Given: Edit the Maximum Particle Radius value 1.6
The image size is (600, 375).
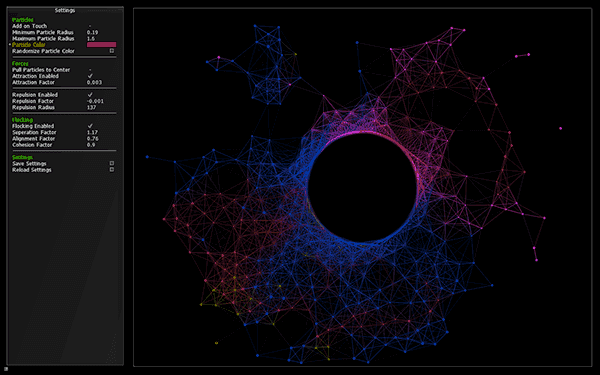Looking at the screenshot, I should (91, 39).
